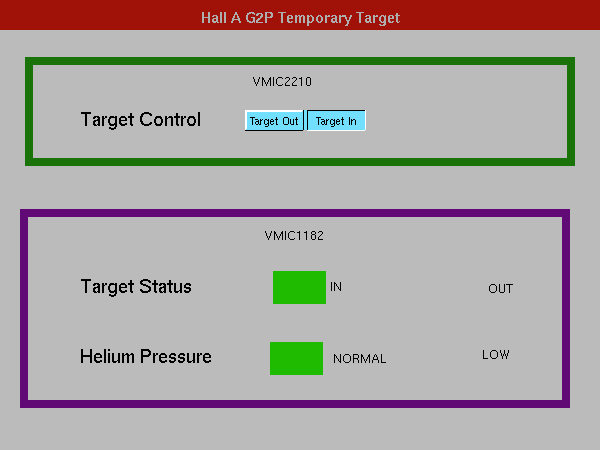Click the gray gap between the two panels
The image size is (600, 450).
coord(300,188)
